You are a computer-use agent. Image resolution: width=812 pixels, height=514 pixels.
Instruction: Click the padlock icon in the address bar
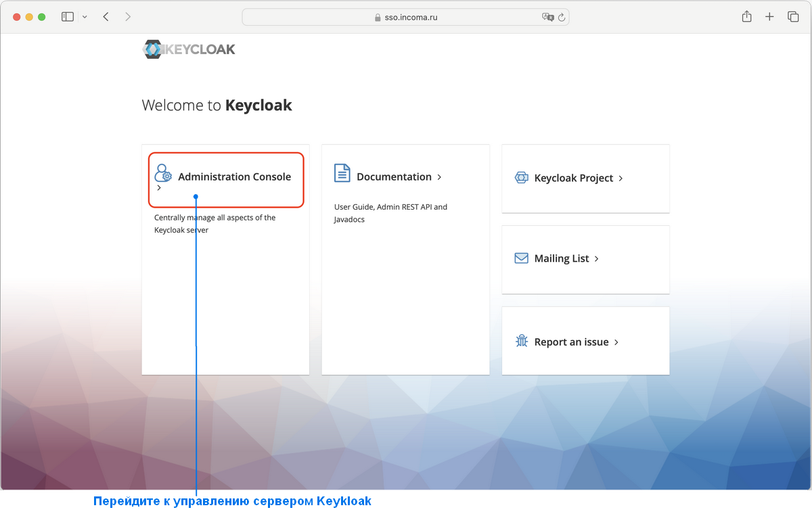point(378,18)
